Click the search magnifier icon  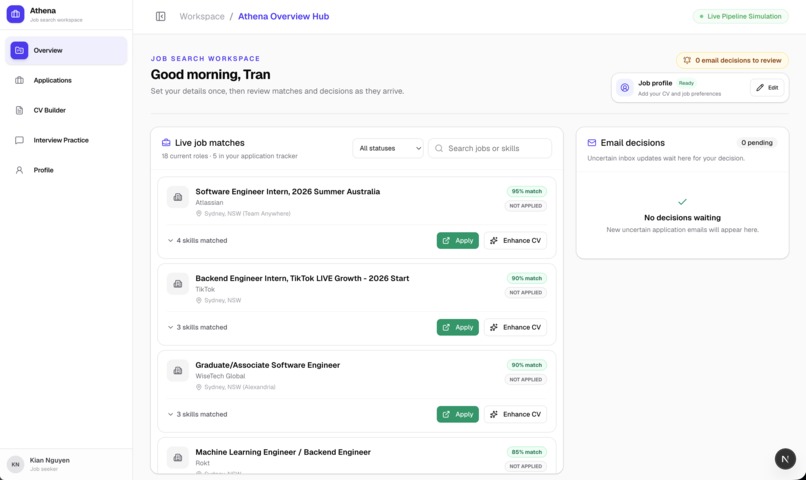click(439, 148)
